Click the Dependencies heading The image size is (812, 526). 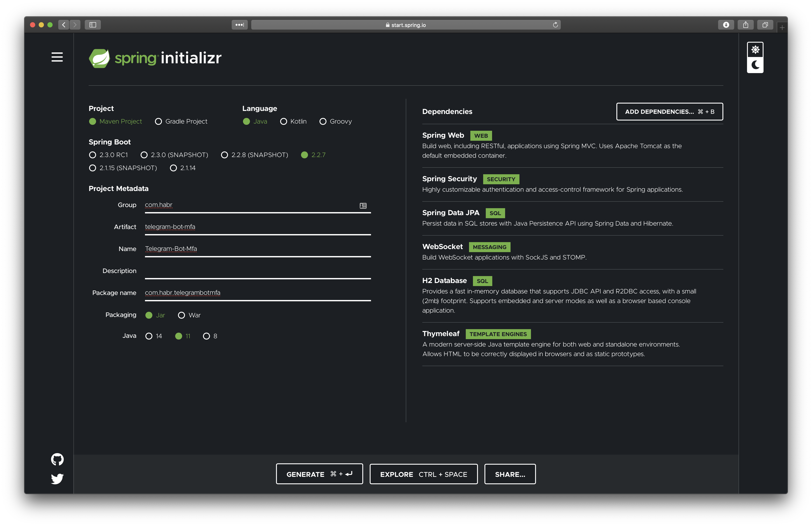tap(447, 112)
